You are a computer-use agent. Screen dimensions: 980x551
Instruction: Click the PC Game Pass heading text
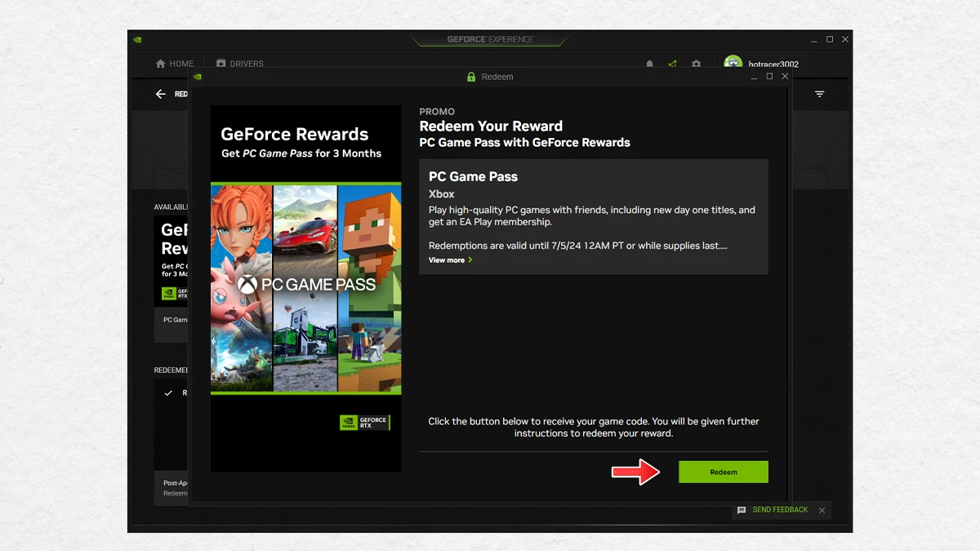tap(473, 176)
